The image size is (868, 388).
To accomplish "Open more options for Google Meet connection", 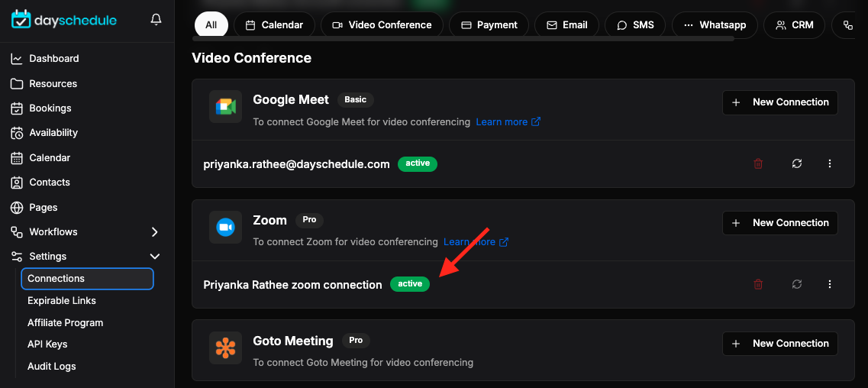I will tap(829, 164).
